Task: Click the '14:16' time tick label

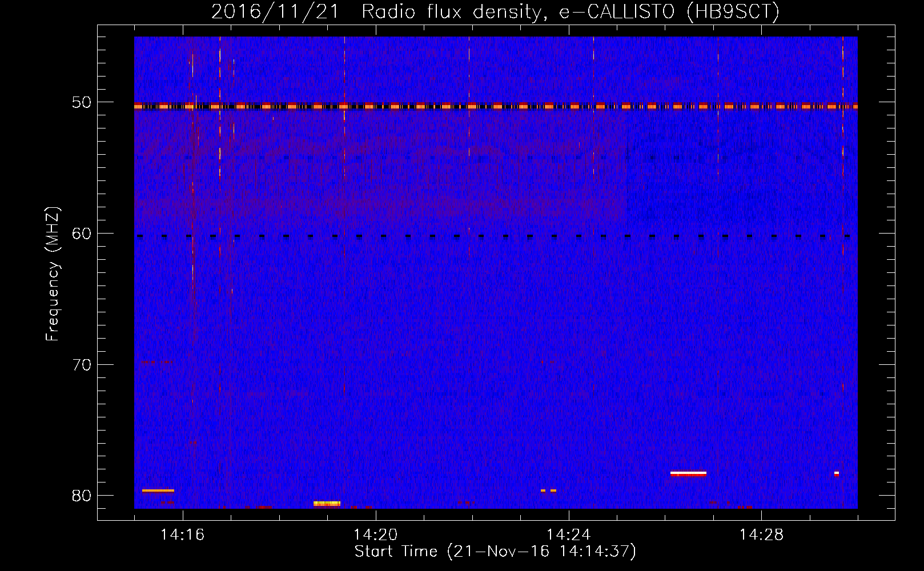Action: (182, 535)
